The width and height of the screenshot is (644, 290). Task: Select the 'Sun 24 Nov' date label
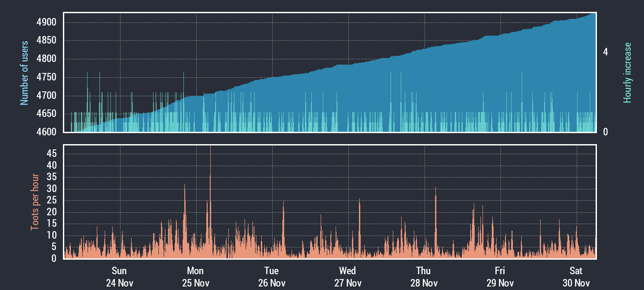(x=119, y=277)
